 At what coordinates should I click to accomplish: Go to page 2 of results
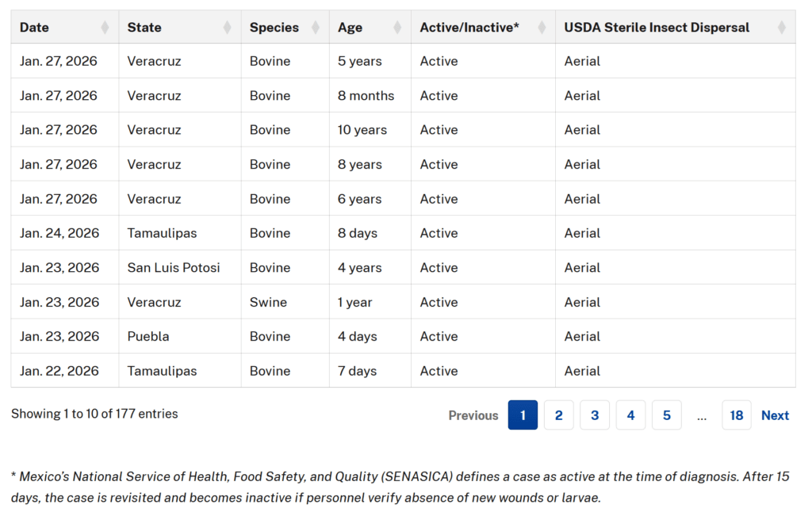(558, 415)
